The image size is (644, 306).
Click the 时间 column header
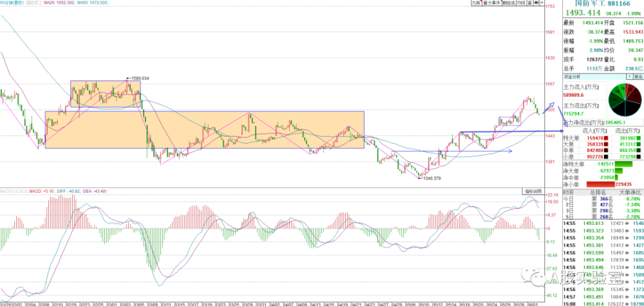click(569, 193)
